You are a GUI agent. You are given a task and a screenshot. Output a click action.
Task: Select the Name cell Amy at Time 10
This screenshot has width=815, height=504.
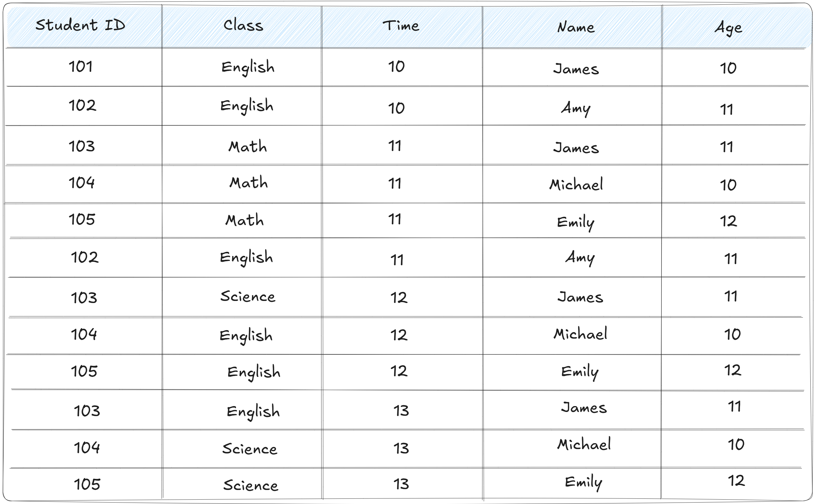(x=576, y=108)
